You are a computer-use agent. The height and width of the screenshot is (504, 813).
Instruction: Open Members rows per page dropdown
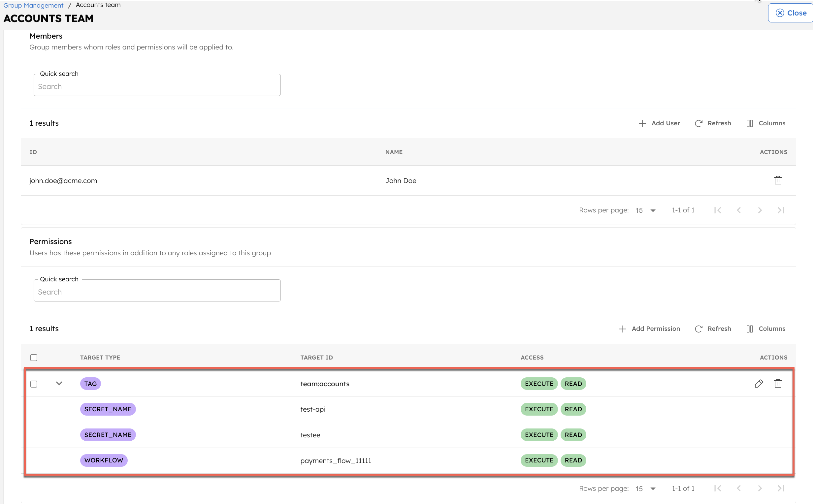pos(646,210)
